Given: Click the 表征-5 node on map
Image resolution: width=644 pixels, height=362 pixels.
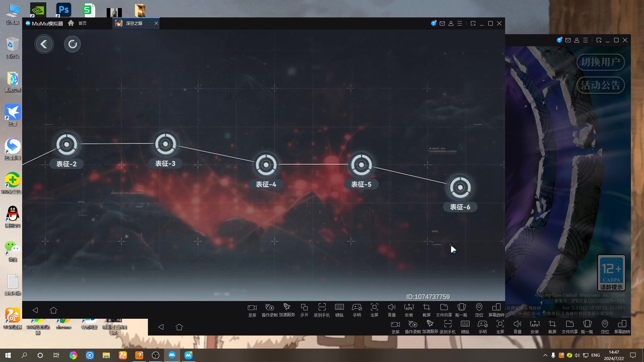Looking at the screenshot, I should click(x=361, y=165).
